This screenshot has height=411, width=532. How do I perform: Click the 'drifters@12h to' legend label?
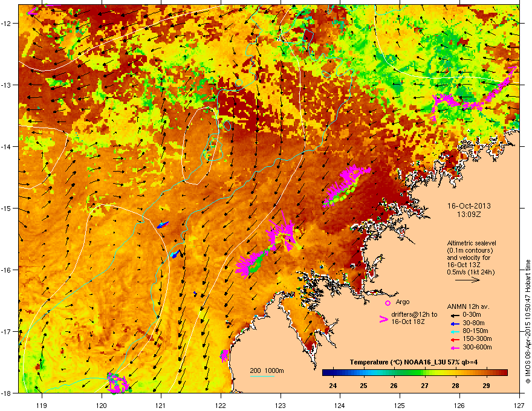pos(414,315)
